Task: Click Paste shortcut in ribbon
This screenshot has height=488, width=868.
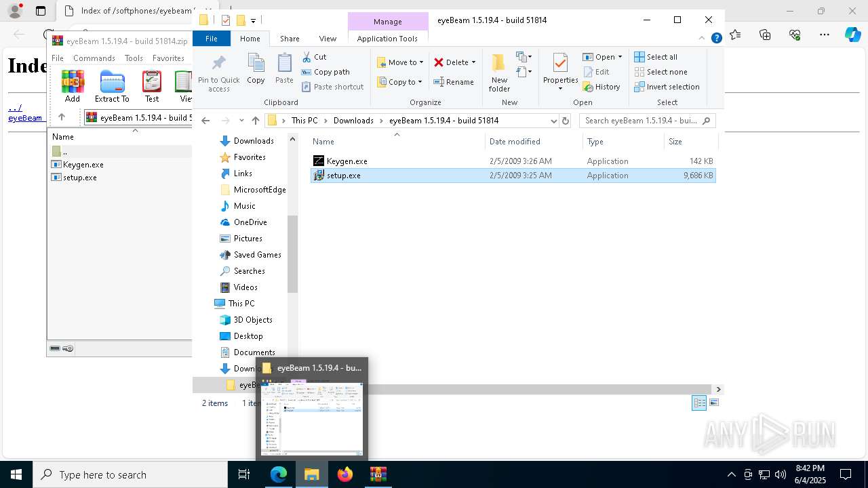Action: pyautogui.click(x=332, y=87)
